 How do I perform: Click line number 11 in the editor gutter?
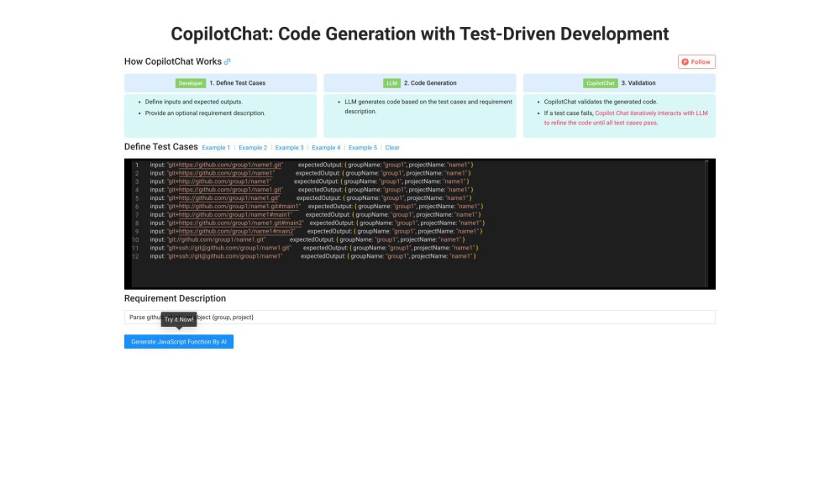point(135,248)
